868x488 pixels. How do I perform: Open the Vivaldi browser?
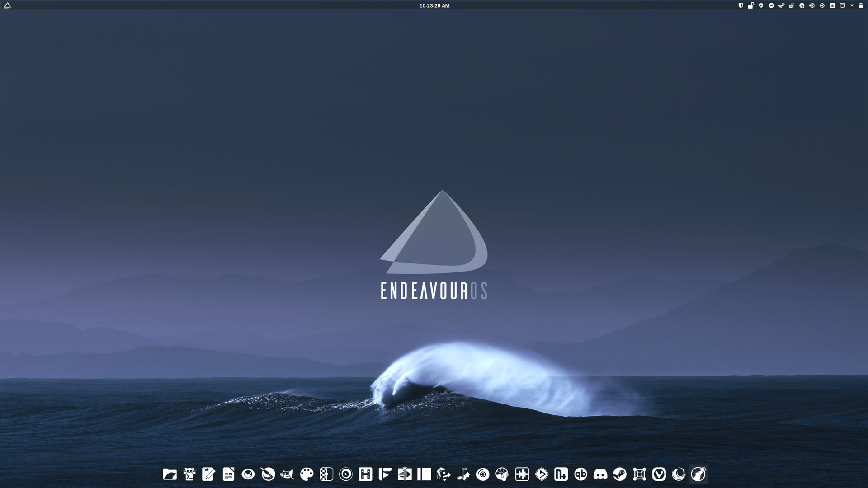point(659,474)
